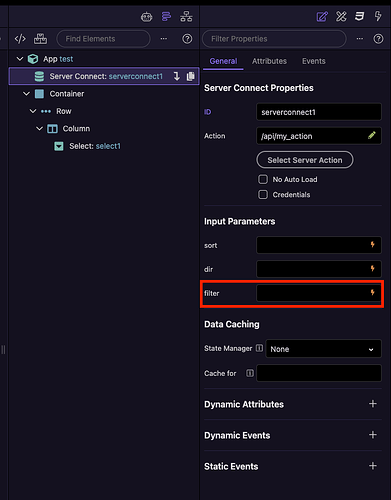The width and height of the screenshot is (391, 500).
Task: Enable the Credentials checkbox
Action: [263, 195]
